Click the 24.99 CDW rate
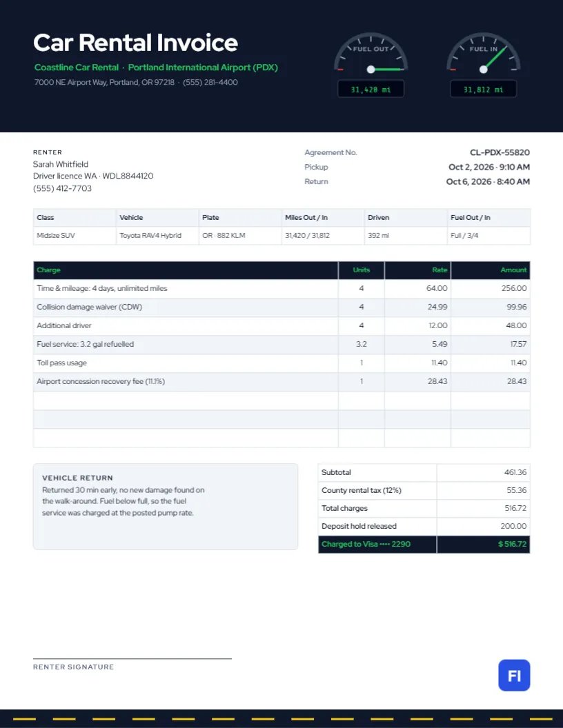 437,307
